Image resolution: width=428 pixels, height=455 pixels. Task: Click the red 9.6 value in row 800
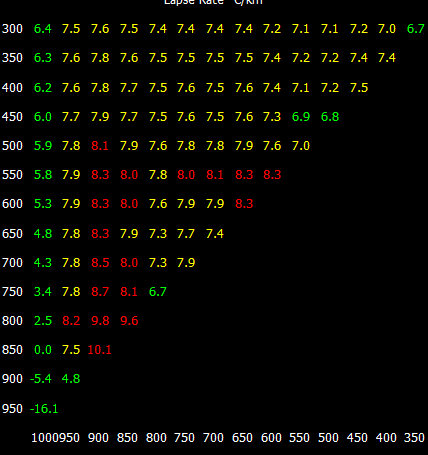(129, 321)
